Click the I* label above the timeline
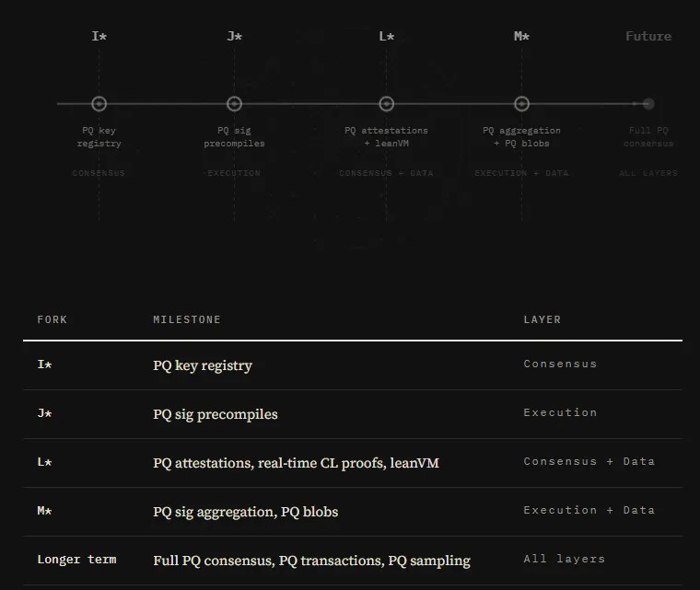Viewport: 700px width, 590px height. coord(99,37)
